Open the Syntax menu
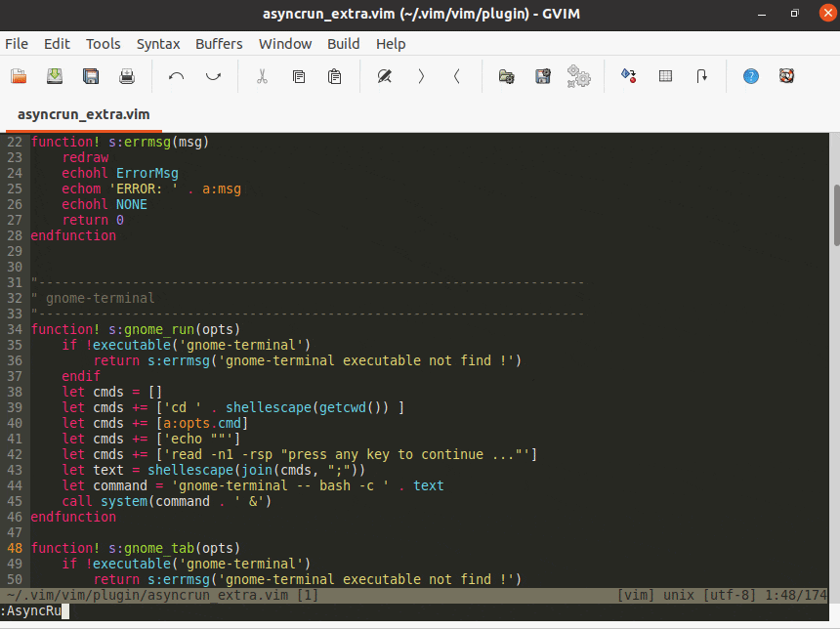This screenshot has width=840, height=629. coord(158,44)
